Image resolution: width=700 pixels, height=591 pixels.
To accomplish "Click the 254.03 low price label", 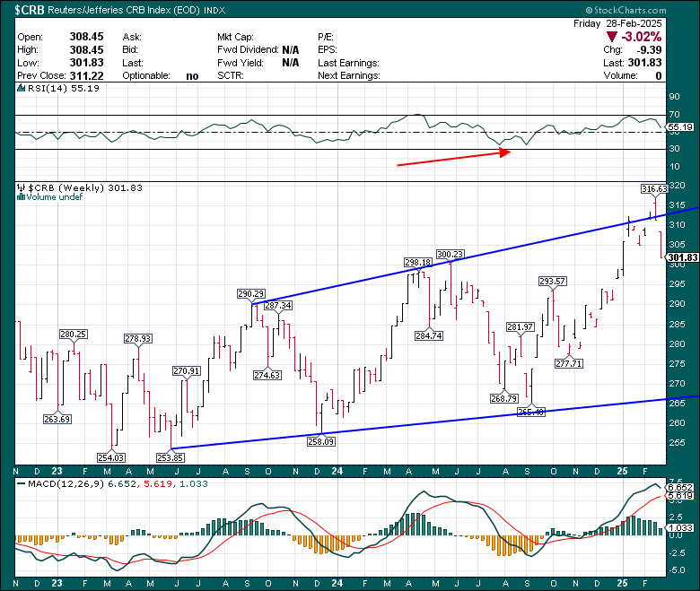I will [111, 457].
